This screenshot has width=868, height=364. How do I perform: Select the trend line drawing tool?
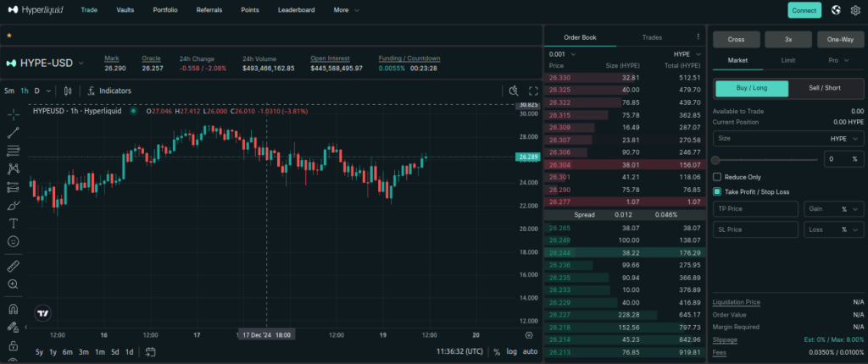pyautogui.click(x=14, y=133)
